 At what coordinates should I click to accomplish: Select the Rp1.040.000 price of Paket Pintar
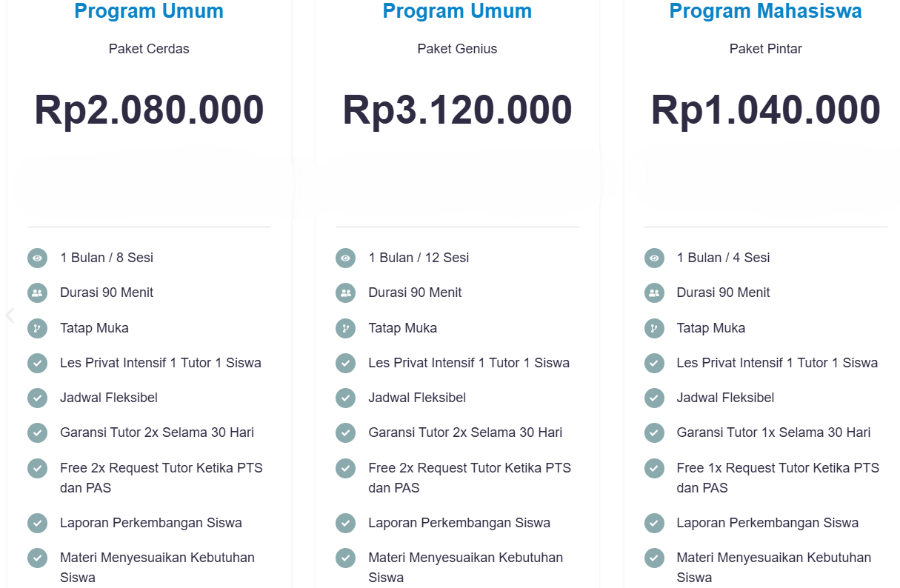pyautogui.click(x=765, y=110)
